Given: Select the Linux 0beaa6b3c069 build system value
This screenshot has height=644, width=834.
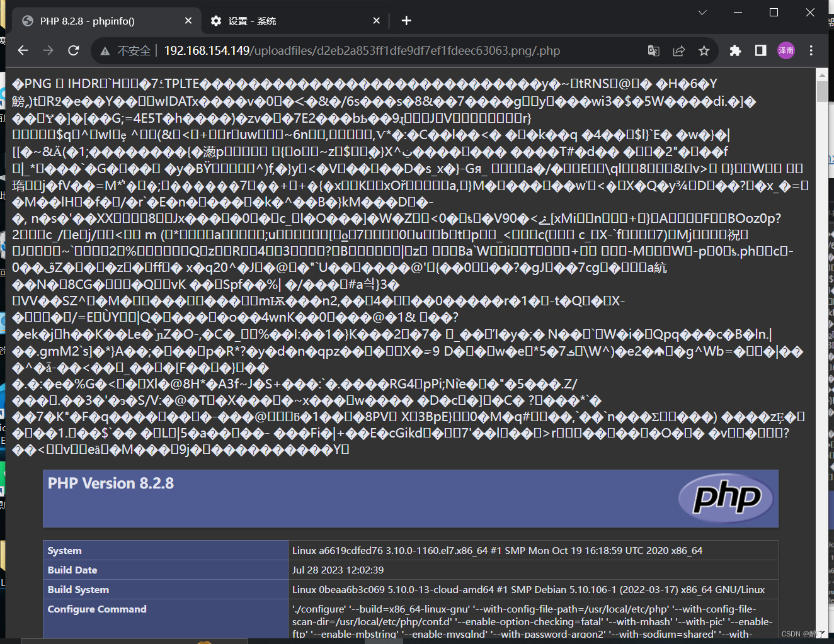Looking at the screenshot, I should [x=528, y=590].
